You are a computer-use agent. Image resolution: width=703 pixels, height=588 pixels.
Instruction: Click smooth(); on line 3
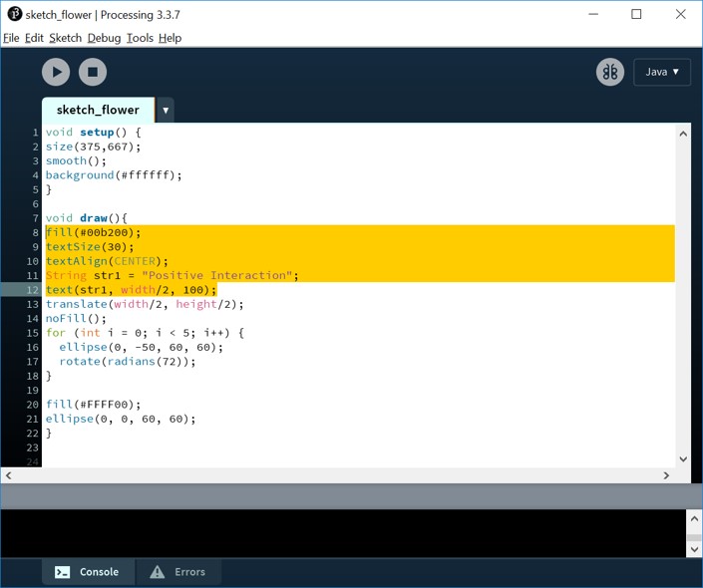(x=76, y=160)
